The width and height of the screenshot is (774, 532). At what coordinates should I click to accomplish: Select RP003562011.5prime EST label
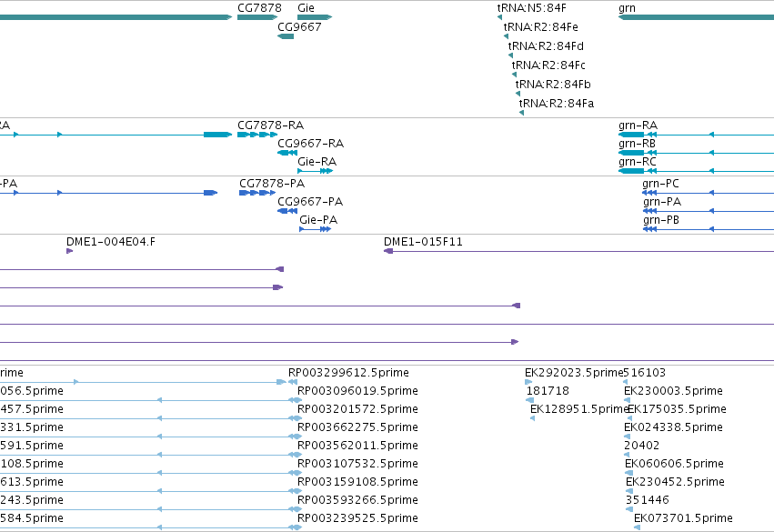357,446
